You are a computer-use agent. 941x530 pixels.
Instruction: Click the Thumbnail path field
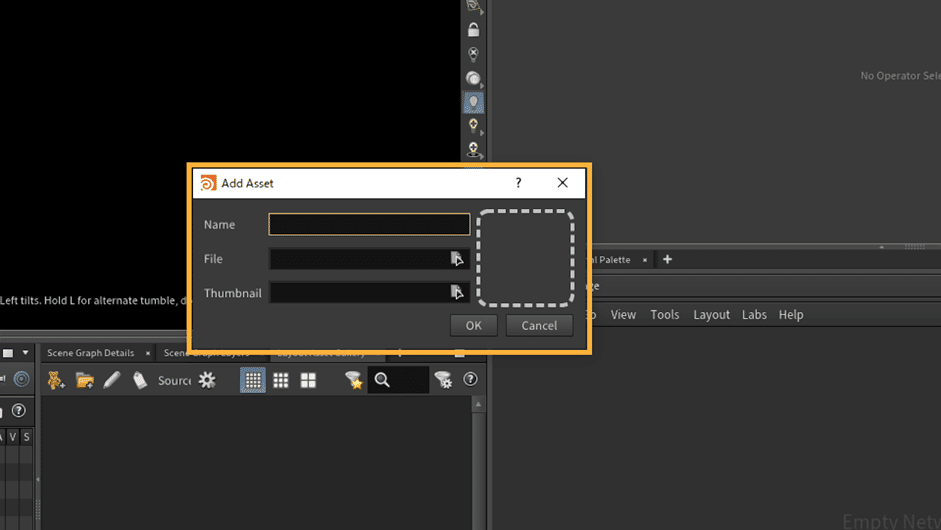[x=359, y=293]
